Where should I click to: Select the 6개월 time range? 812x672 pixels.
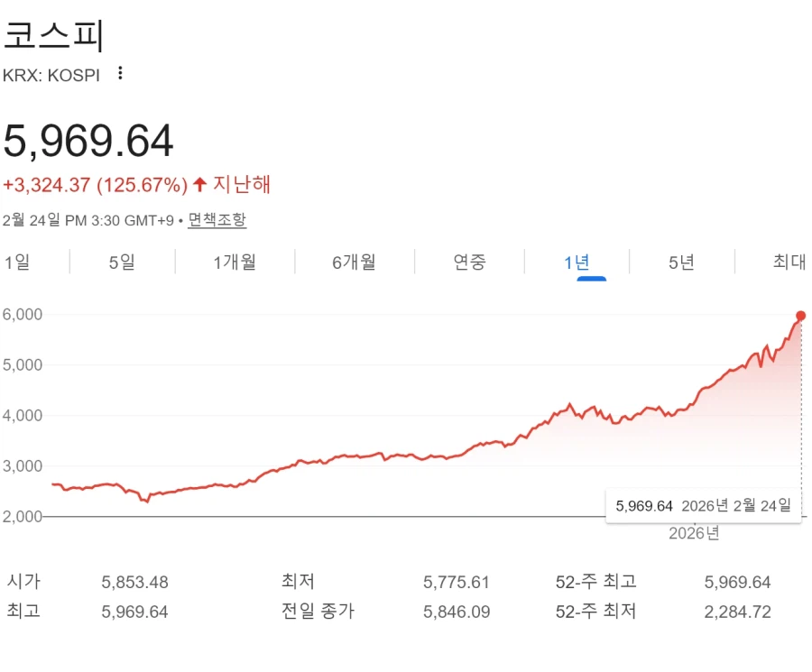(x=352, y=262)
